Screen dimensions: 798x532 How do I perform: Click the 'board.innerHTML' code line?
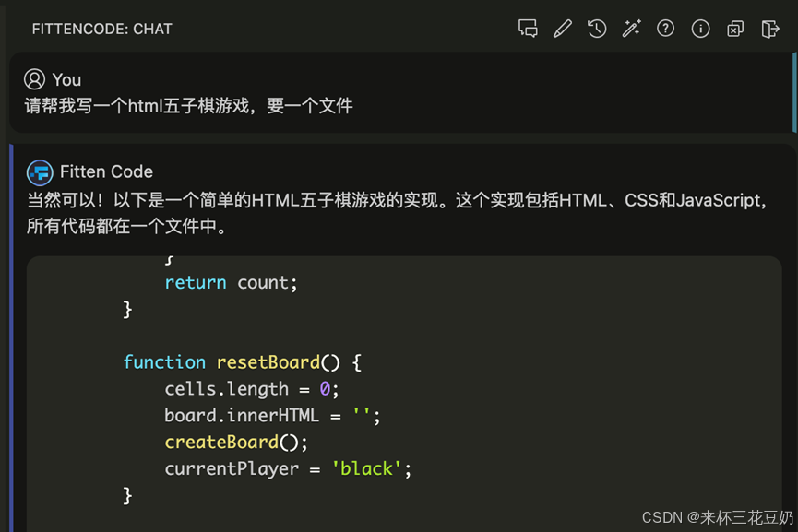(x=272, y=416)
